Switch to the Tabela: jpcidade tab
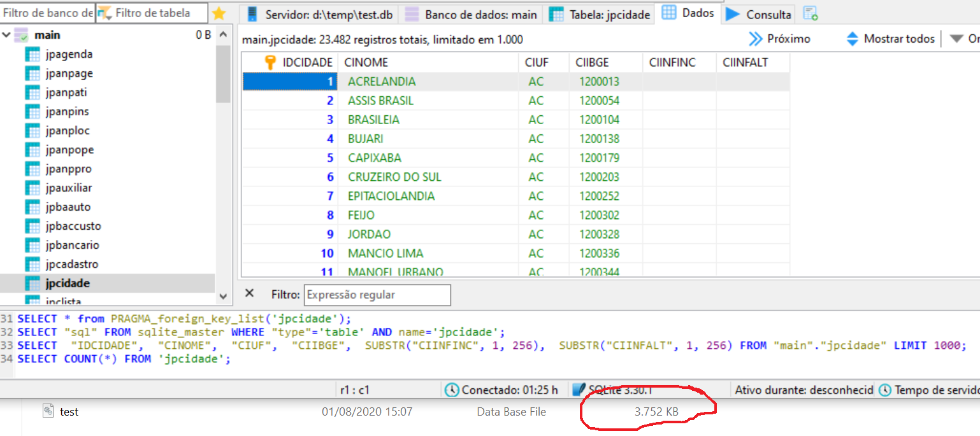Screen dimensions: 980x436 pos(600,14)
